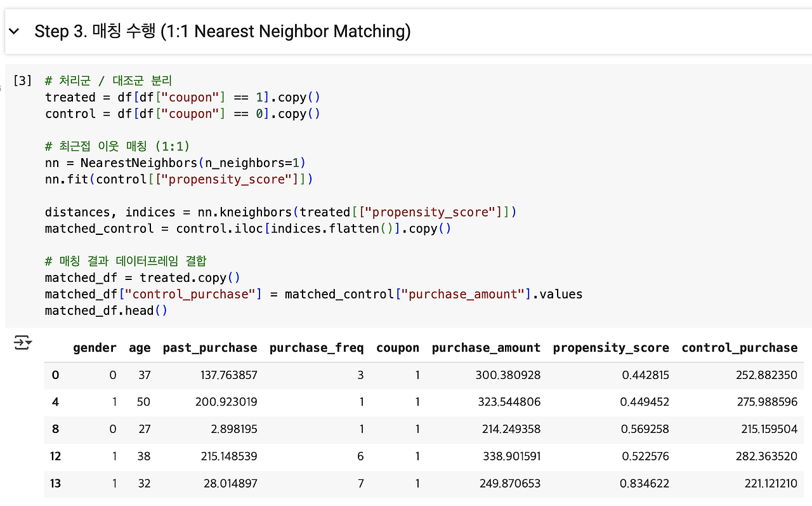
Task: Click row index 0 in the output table
Action: point(55,375)
